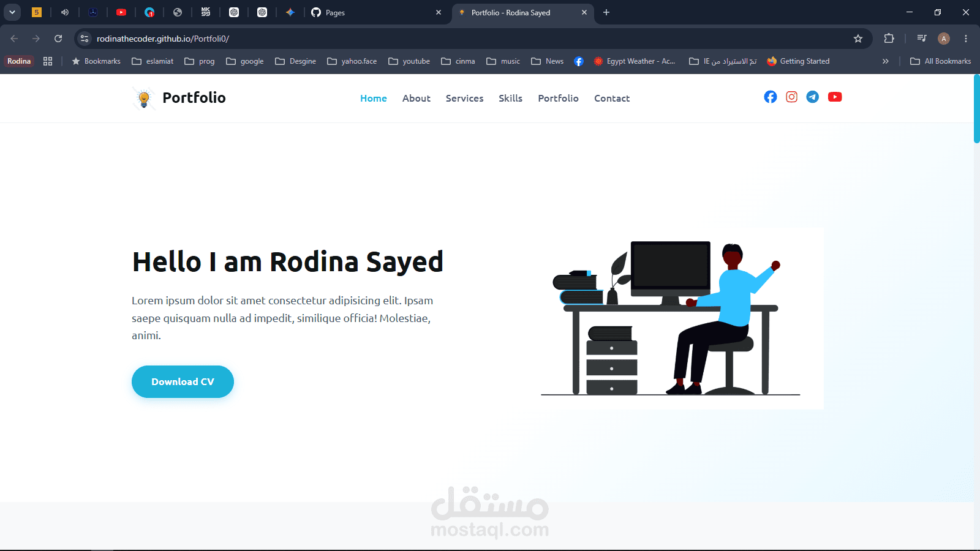Open the cinma bookmarks folder
The image size is (980, 551).
[x=458, y=61]
